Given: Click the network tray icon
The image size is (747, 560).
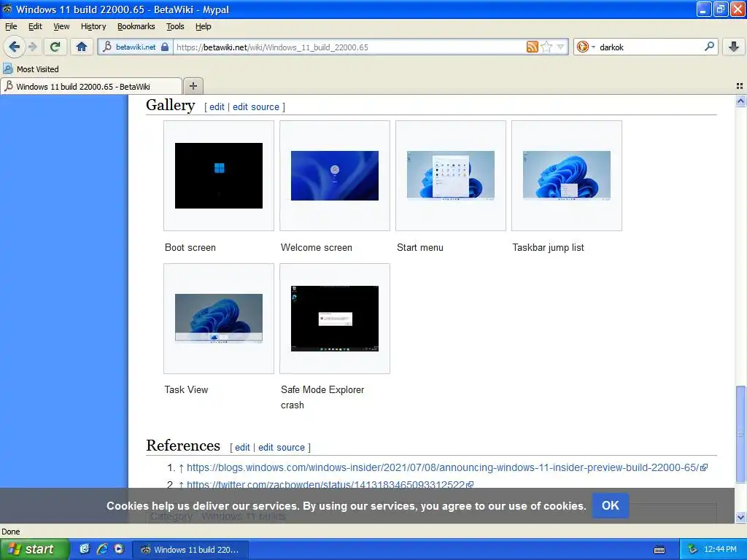Looking at the screenshot, I should [x=693, y=550].
